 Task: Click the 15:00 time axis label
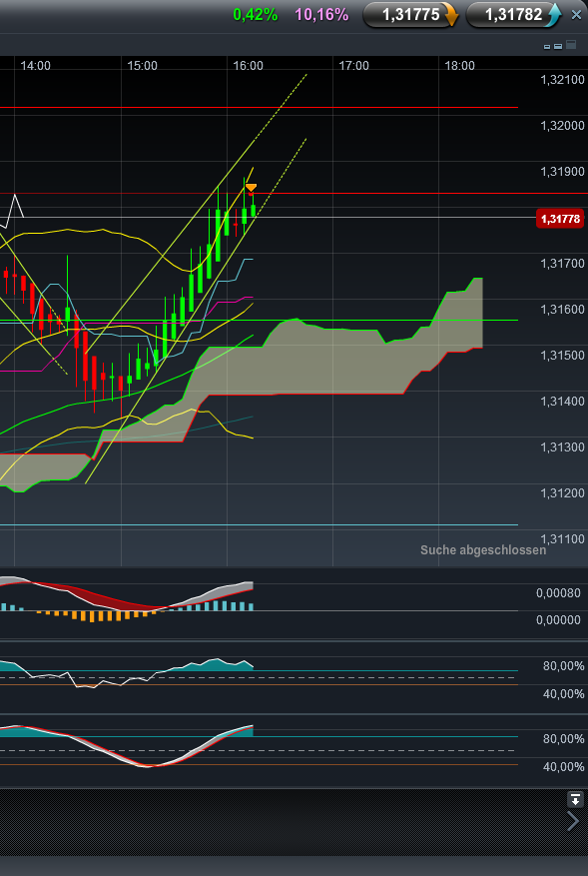[142, 66]
